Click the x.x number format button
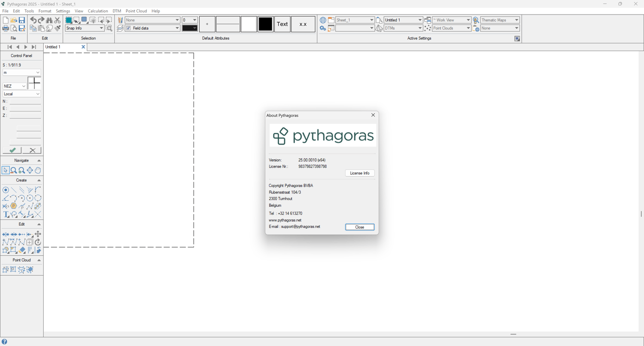This screenshot has height=346, width=644. (303, 24)
